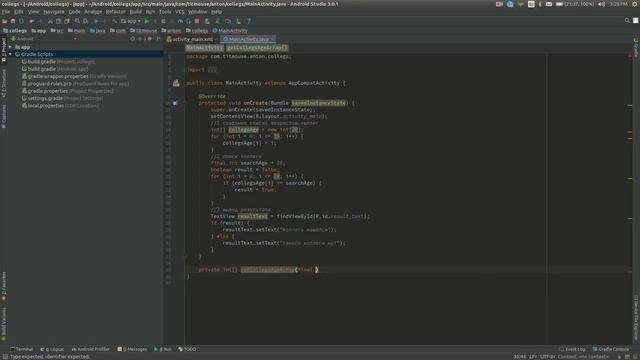Click the battery indicator in top bar
640x360 pixels.
[x=575, y=4]
